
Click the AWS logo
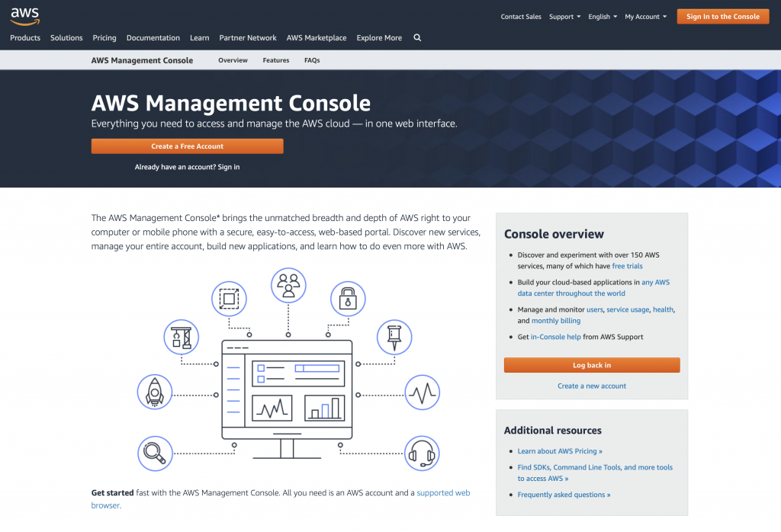[x=25, y=17]
